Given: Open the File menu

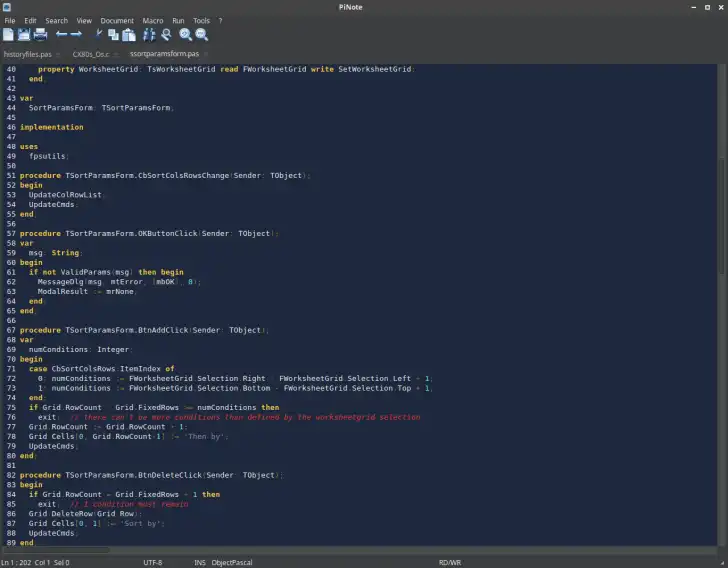Looking at the screenshot, I should [10, 20].
